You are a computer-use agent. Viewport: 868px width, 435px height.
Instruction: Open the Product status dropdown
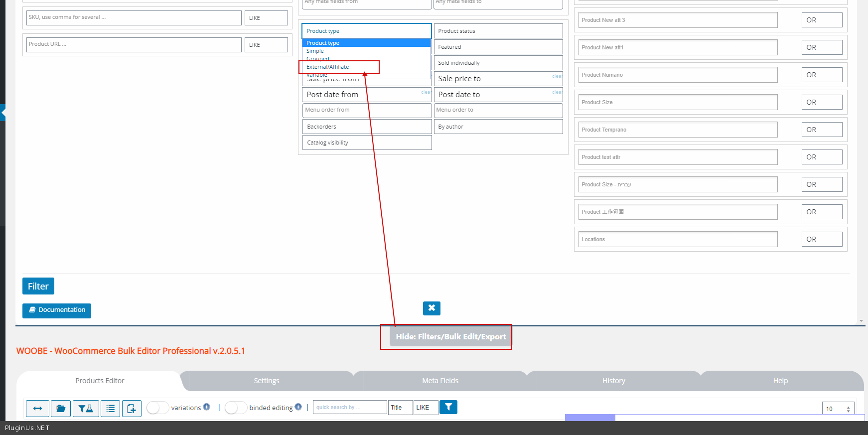(x=498, y=31)
